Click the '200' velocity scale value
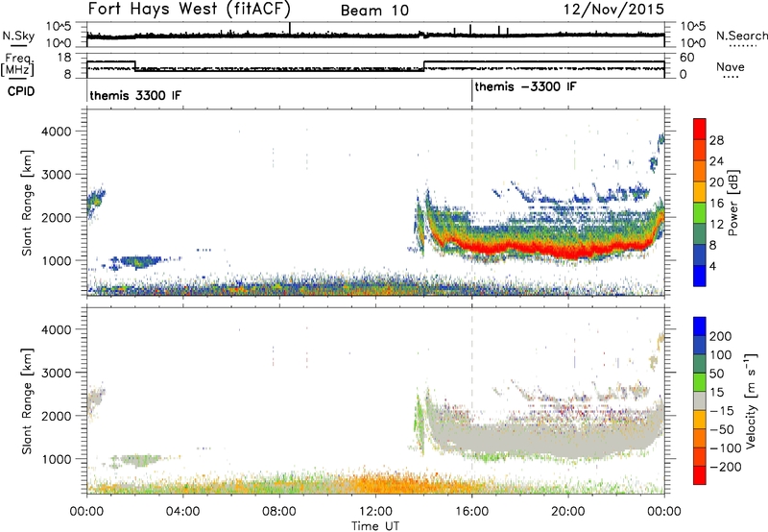This screenshot has height=532, width=768. point(721,336)
